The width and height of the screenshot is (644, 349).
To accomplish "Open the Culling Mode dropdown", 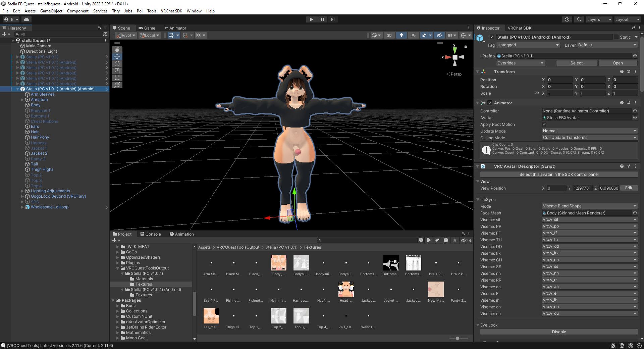I will tap(590, 138).
